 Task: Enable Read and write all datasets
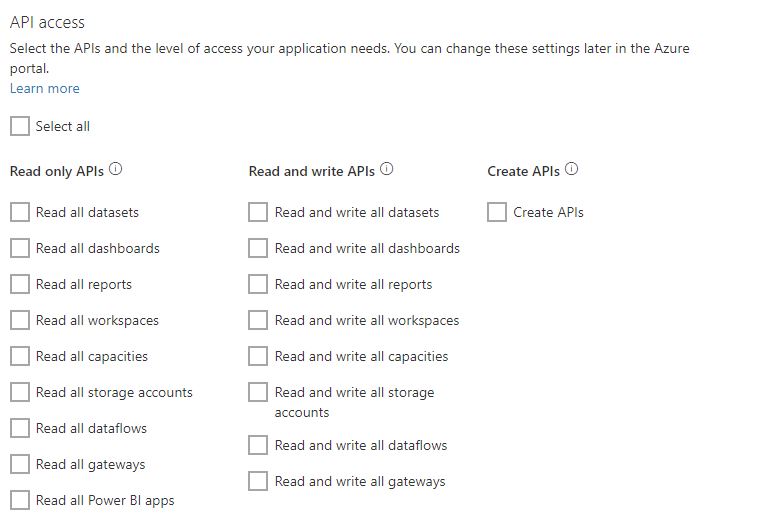[258, 212]
